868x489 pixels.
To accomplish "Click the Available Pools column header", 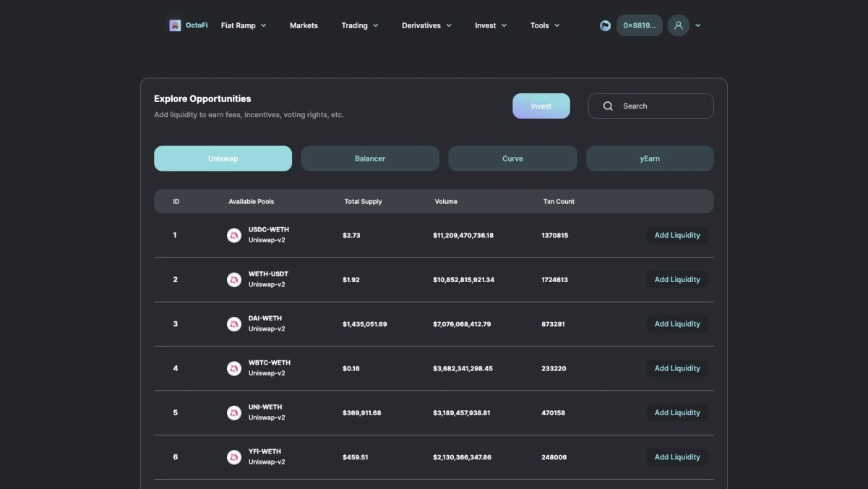I will pyautogui.click(x=252, y=201).
